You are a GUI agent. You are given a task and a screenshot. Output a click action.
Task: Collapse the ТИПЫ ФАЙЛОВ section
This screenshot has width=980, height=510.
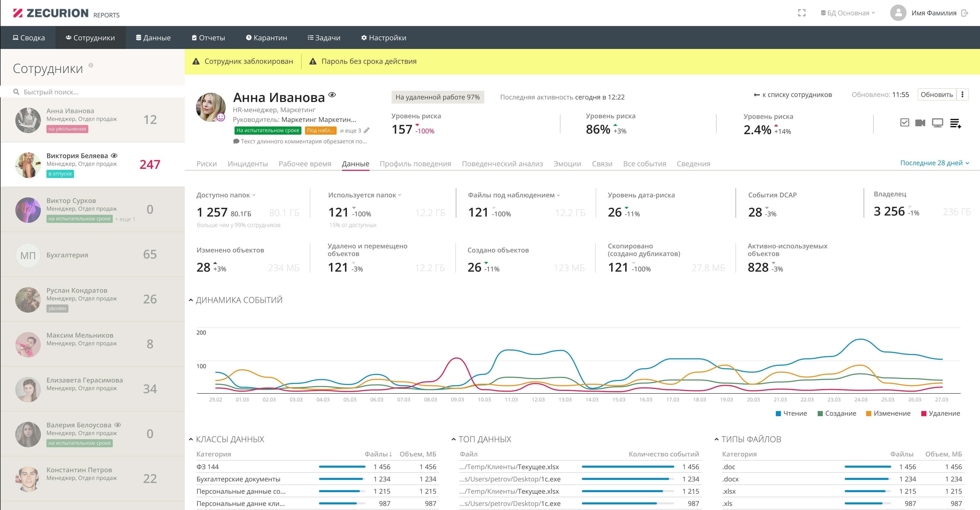click(x=716, y=439)
